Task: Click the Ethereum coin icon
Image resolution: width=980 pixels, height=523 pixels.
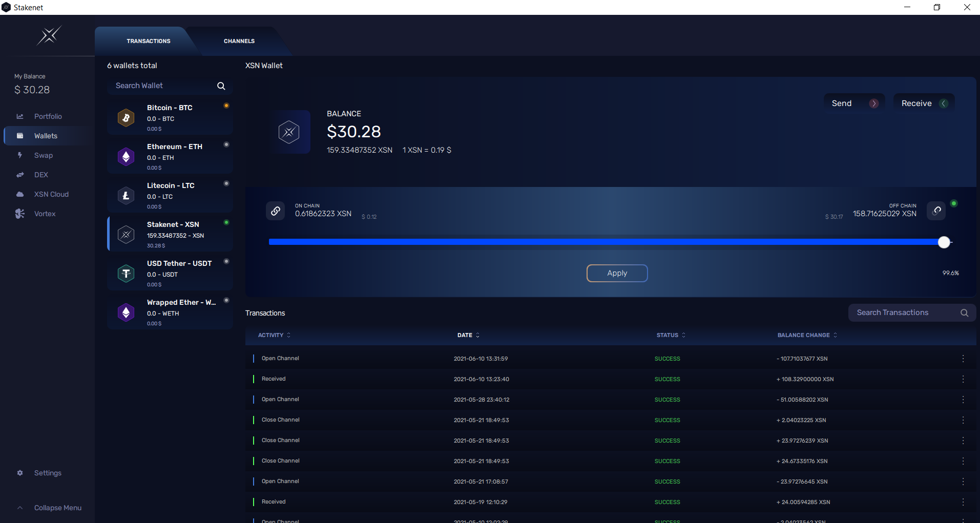Action: point(126,157)
